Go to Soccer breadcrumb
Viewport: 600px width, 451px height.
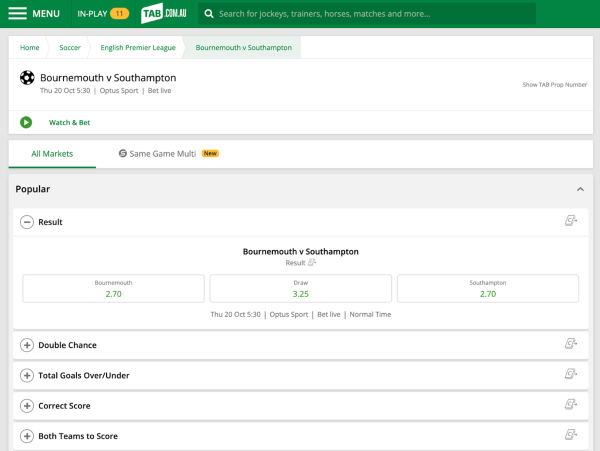coord(70,47)
